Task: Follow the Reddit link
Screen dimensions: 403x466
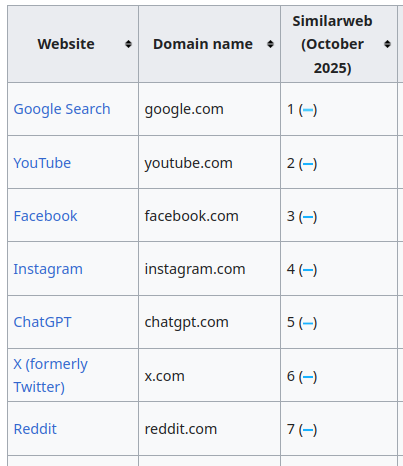Action: tap(35, 429)
